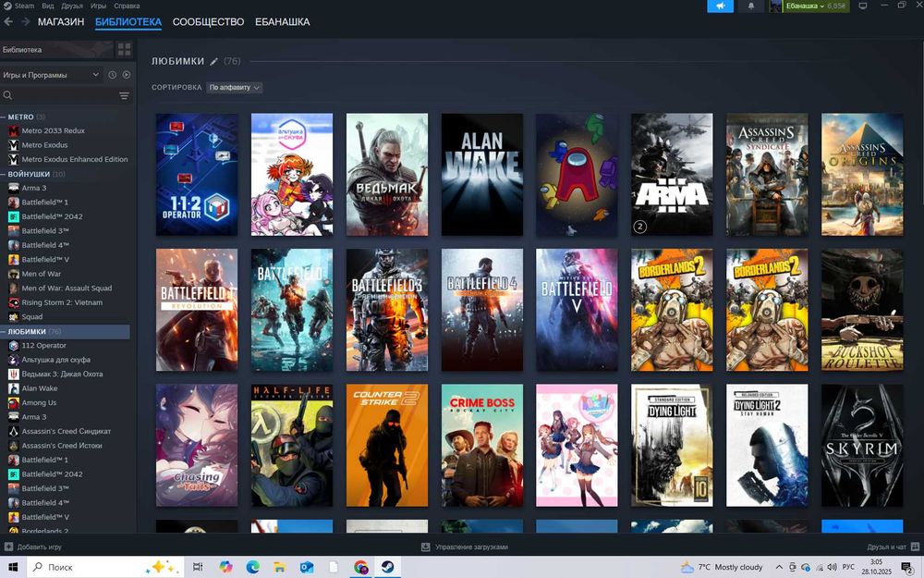Image resolution: width=924 pixels, height=578 pixels.
Task: Open the Ебанашка account dropdown
Action: (x=805, y=6)
